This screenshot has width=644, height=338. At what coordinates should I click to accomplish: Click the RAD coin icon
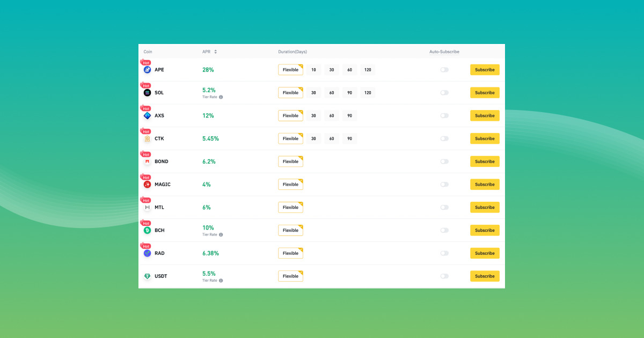click(x=147, y=253)
